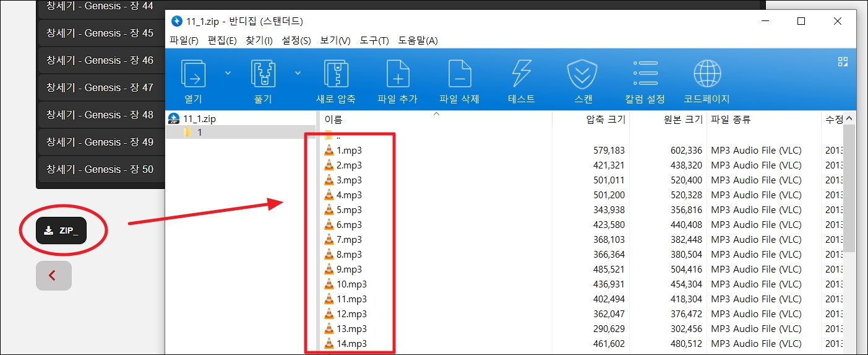This screenshot has height=355, width=868.
Task: Open 칼럼 설정 column settings icon
Action: click(645, 81)
